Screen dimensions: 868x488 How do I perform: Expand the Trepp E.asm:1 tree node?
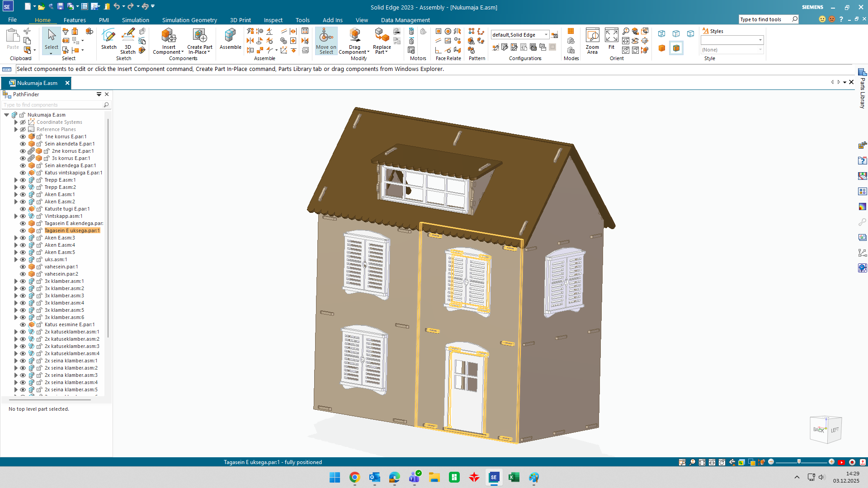(16, 180)
